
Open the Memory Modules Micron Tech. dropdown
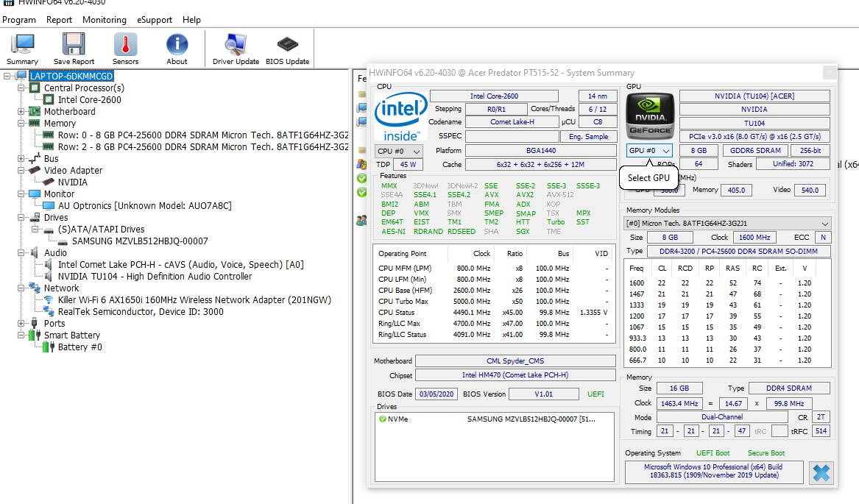[727, 223]
